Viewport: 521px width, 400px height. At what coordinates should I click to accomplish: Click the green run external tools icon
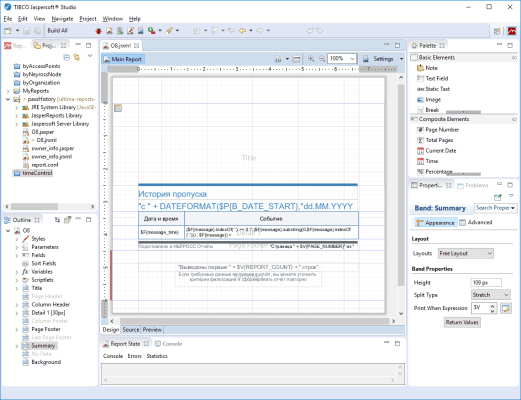(x=152, y=31)
